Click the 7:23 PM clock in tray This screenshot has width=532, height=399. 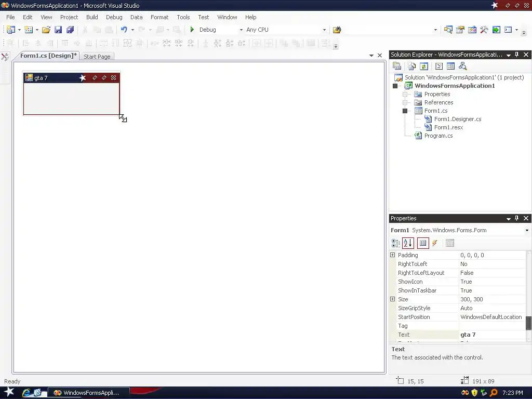512,393
